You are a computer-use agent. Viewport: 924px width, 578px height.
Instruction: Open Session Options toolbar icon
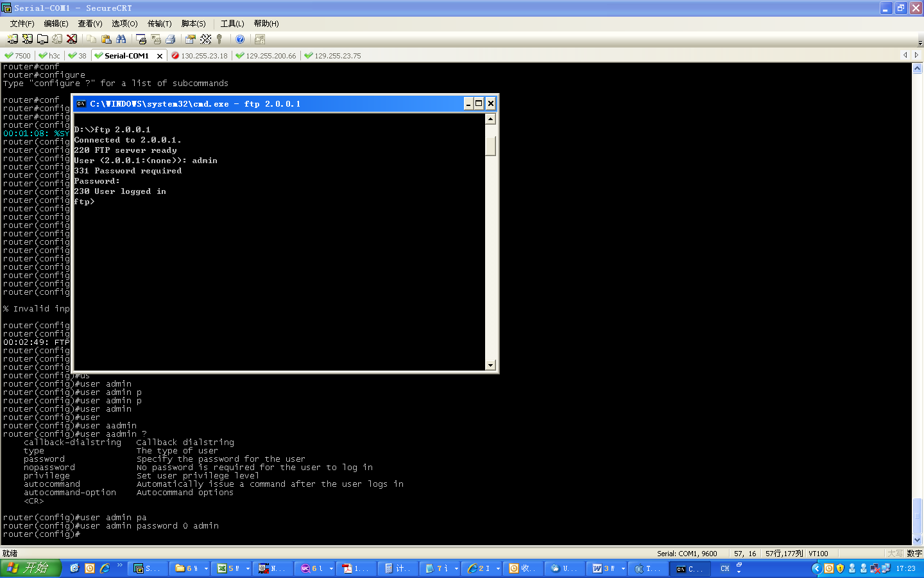tap(190, 39)
